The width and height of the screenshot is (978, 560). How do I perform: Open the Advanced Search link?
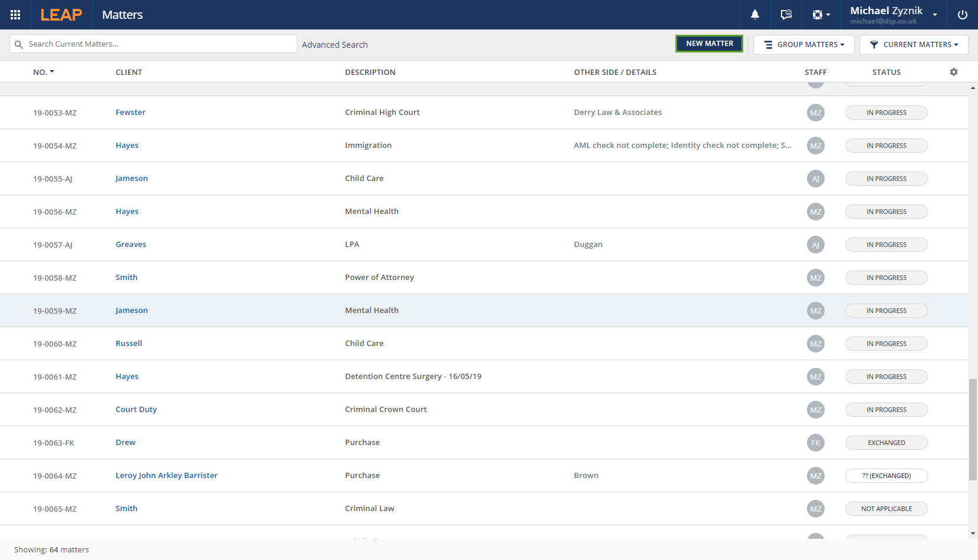[334, 45]
